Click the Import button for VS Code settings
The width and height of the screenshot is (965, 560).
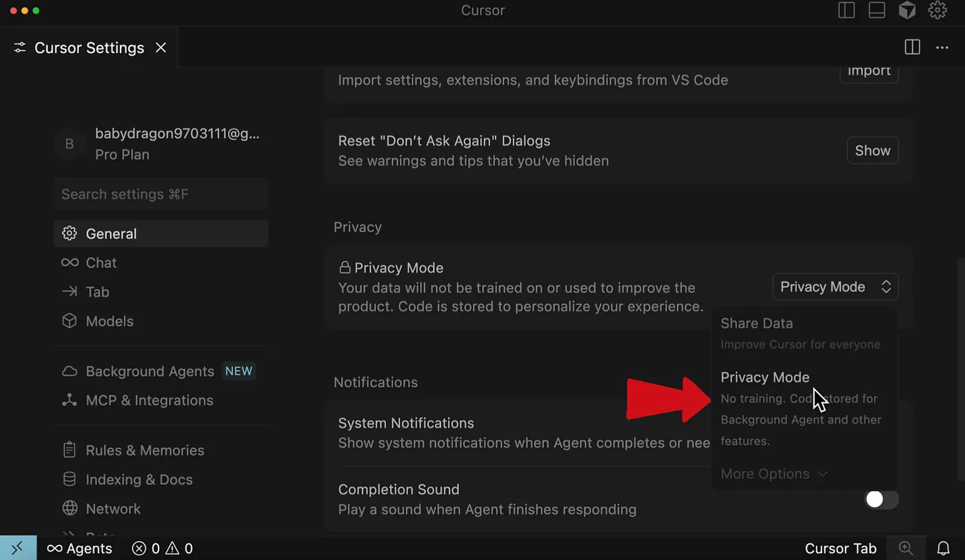click(869, 72)
